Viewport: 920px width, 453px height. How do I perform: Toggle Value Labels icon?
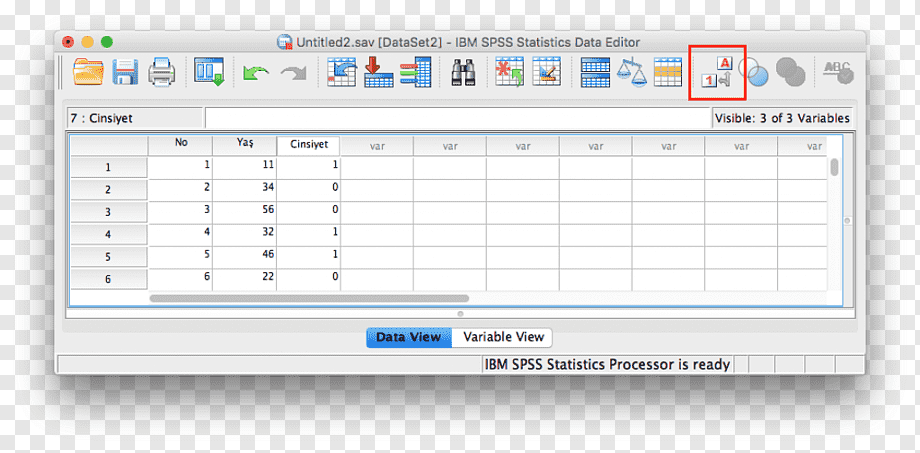[x=717, y=73]
